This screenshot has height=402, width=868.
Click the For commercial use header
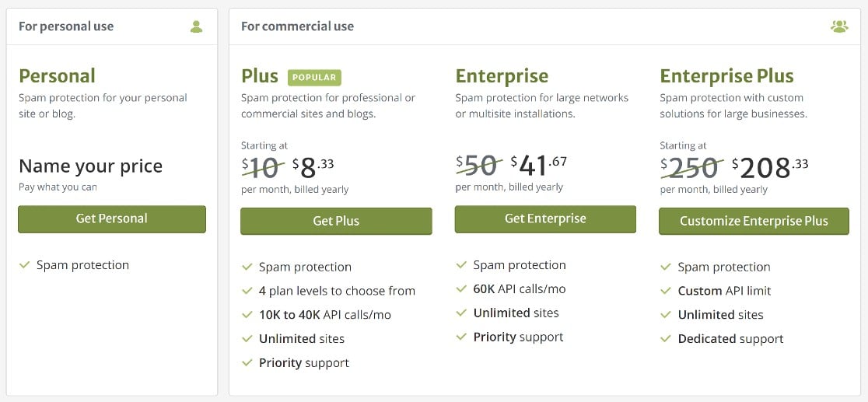tap(297, 26)
